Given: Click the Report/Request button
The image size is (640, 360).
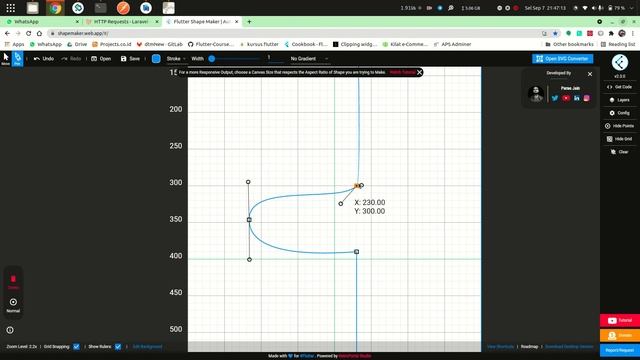Looking at the screenshot, I should pos(620,350).
